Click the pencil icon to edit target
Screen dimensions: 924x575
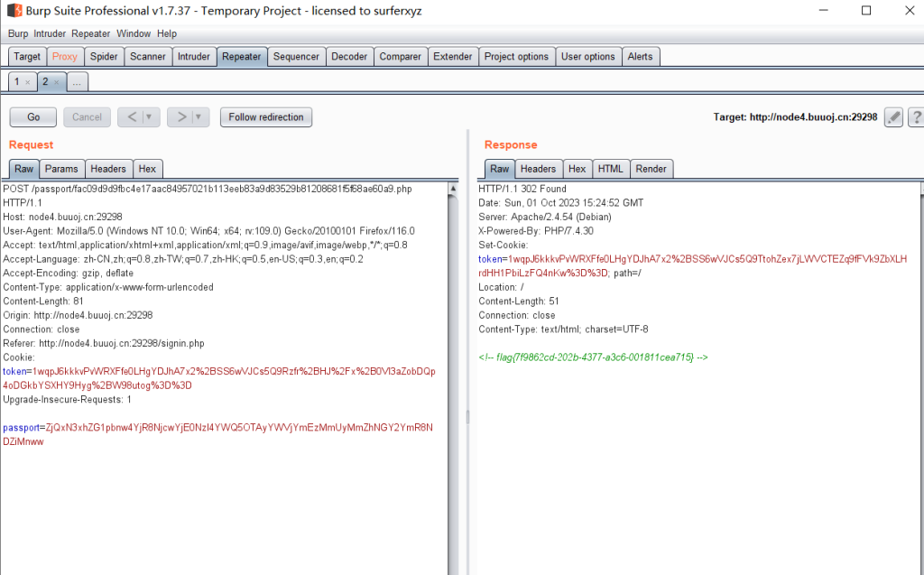pyautogui.click(x=893, y=117)
